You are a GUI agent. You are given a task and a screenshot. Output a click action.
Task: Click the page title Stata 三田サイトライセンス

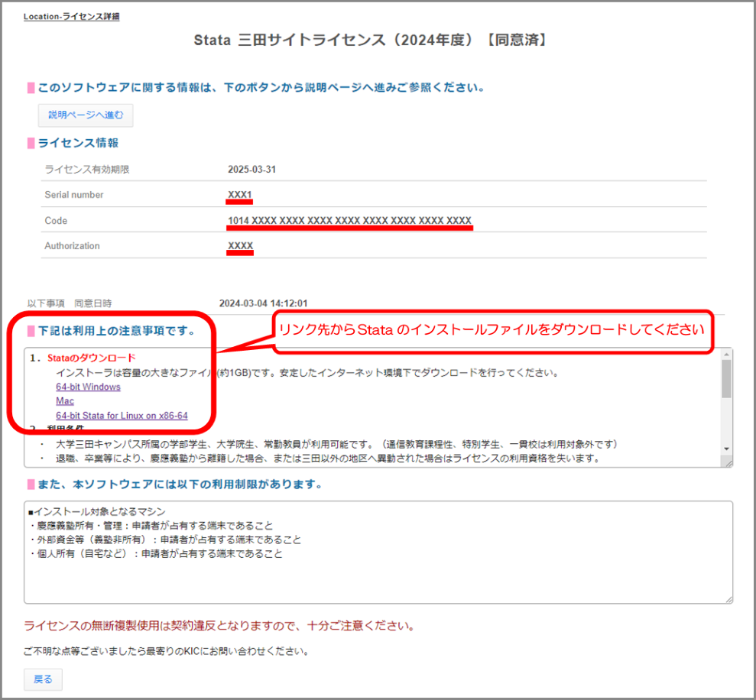coord(370,40)
